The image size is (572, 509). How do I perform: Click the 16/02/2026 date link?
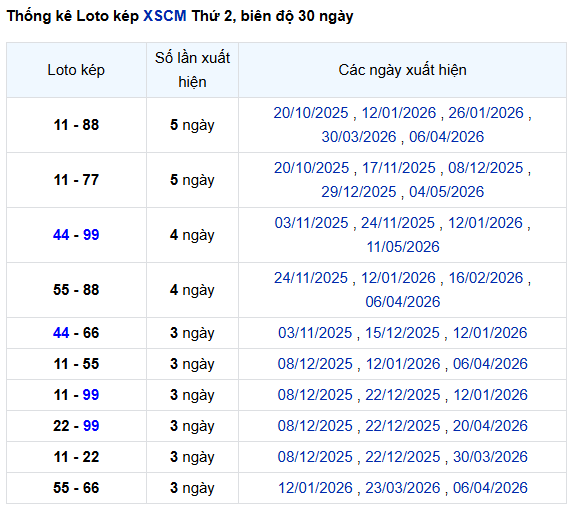[486, 278]
